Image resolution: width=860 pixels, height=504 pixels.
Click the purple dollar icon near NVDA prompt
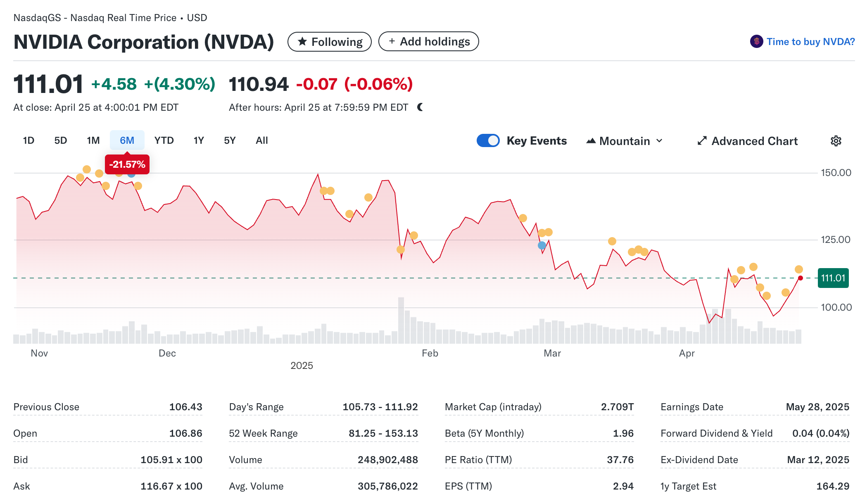pos(756,41)
